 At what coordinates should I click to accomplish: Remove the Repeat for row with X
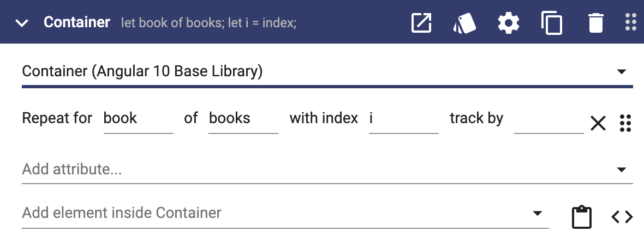(598, 123)
